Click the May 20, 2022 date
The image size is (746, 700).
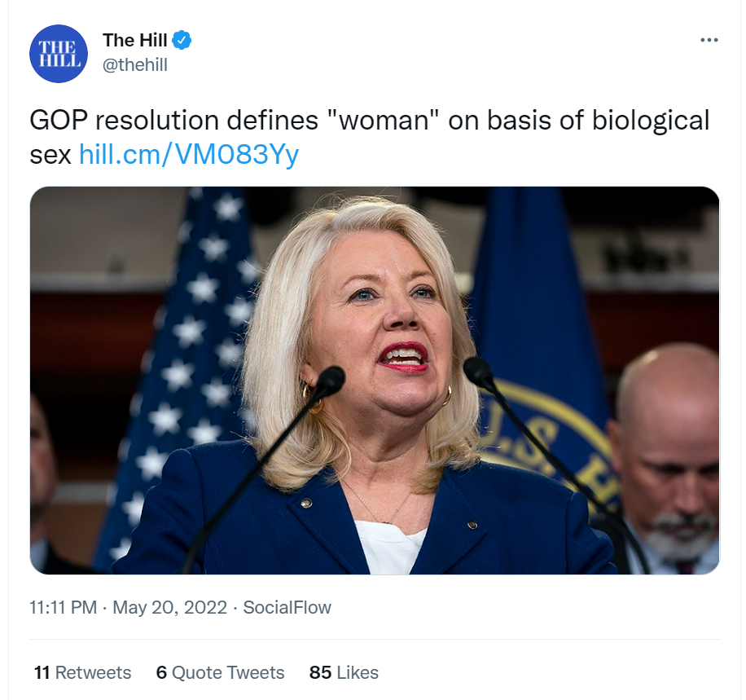tap(170, 608)
